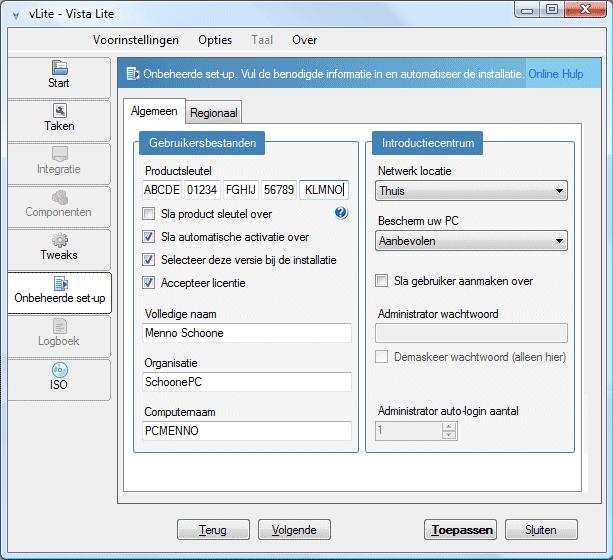613x560 pixels.
Task: Open the Start section in sidebar
Action: pyautogui.click(x=59, y=77)
